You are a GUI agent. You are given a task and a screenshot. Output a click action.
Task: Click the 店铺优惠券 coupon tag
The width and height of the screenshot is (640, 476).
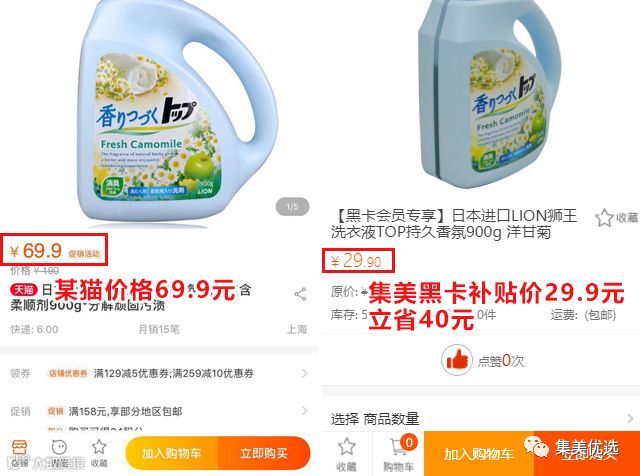68,373
